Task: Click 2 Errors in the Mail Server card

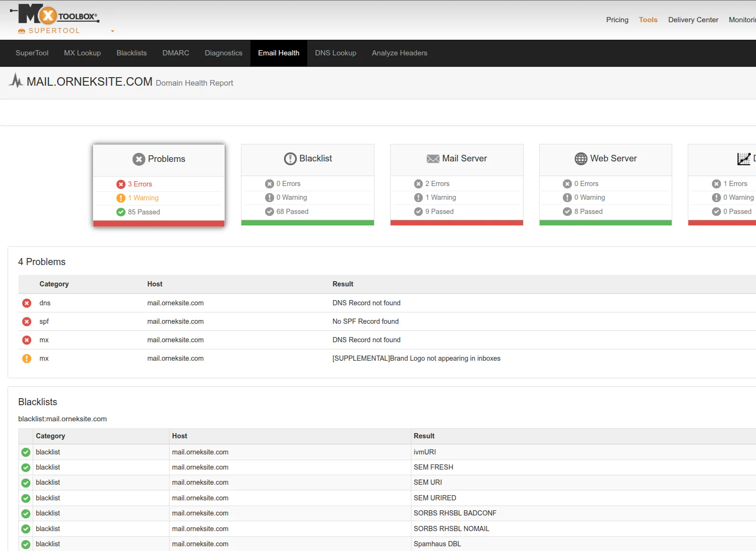Action: click(x=437, y=184)
